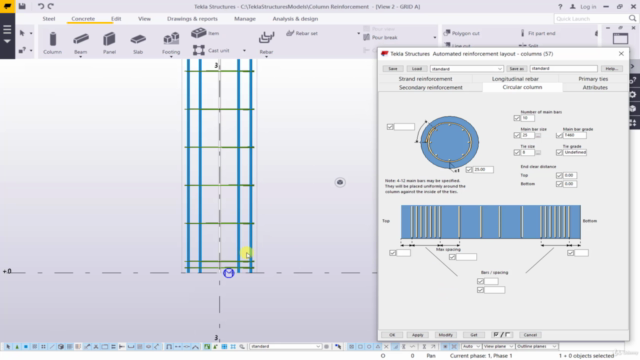Screen dimensions: 640x360
Task: Open the standard settings dropdown in dialog
Action: point(467,69)
